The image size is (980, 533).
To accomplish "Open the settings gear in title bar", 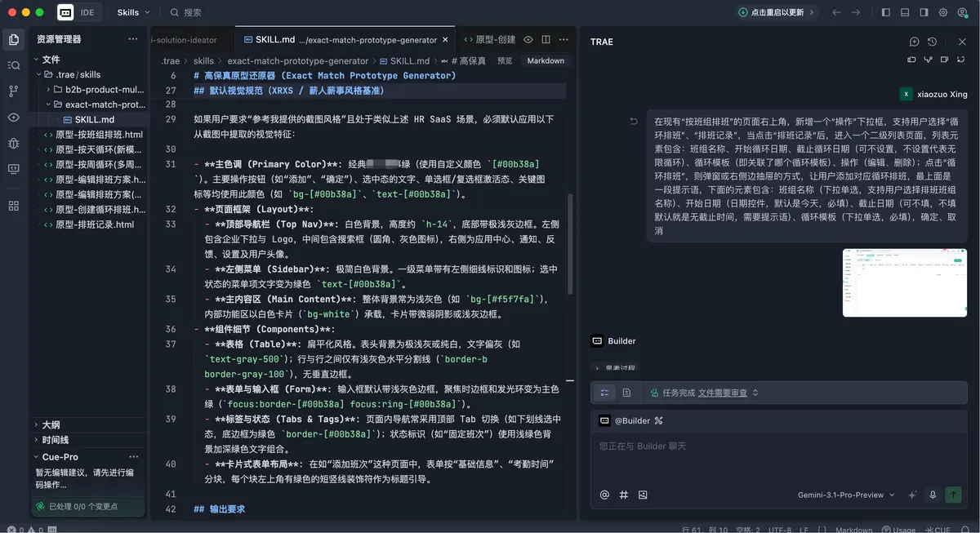I will (x=943, y=13).
